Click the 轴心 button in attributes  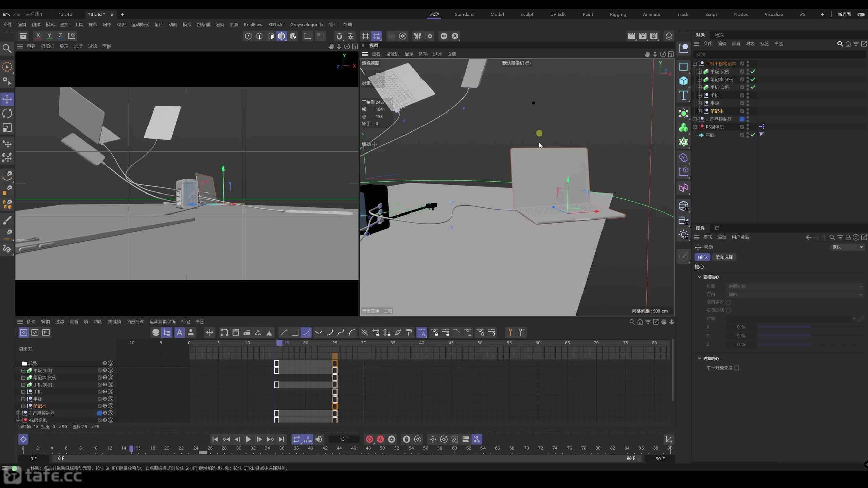tap(702, 257)
